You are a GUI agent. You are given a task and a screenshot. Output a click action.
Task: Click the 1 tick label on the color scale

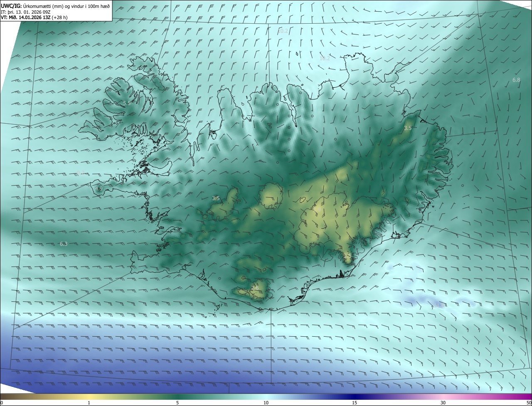pyautogui.click(x=89, y=403)
